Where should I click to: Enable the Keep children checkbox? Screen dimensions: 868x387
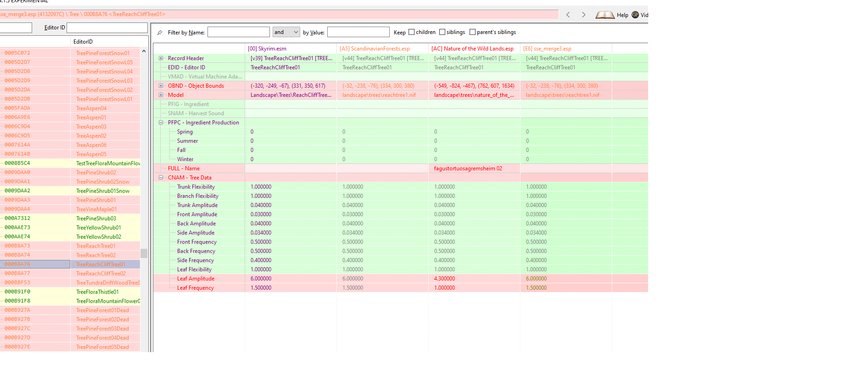[411, 32]
